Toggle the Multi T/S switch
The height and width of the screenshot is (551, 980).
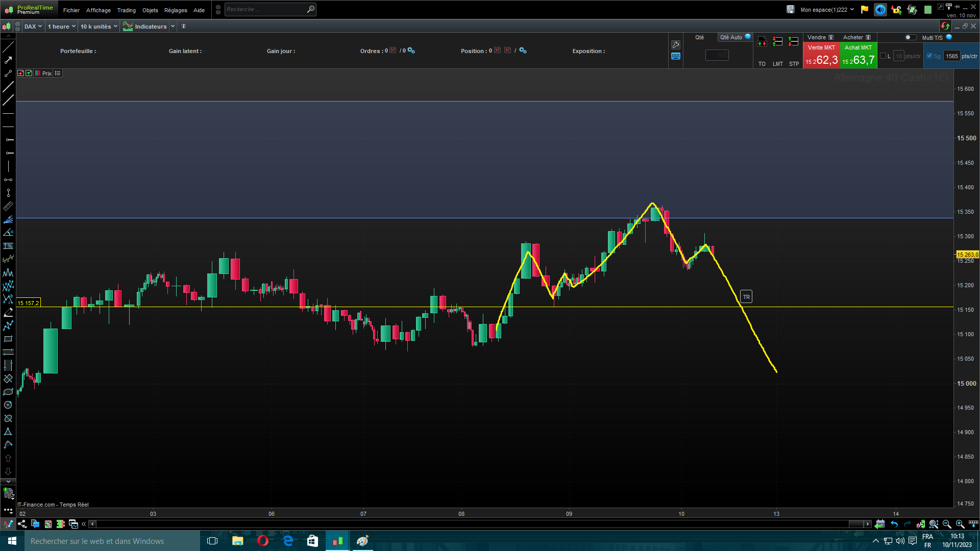pyautogui.click(x=910, y=37)
